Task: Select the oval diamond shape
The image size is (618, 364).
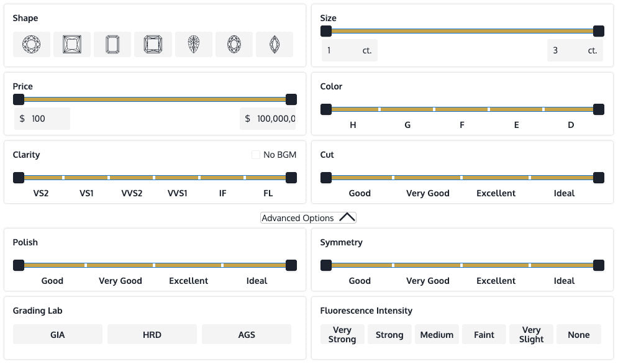Action: [x=234, y=45]
